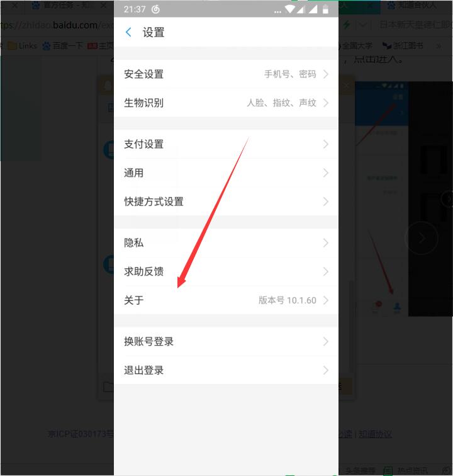Image resolution: width=453 pixels, height=476 pixels.
Task: Tap 人脸、指纹、声纹 hint text
Action: pyautogui.click(x=281, y=103)
